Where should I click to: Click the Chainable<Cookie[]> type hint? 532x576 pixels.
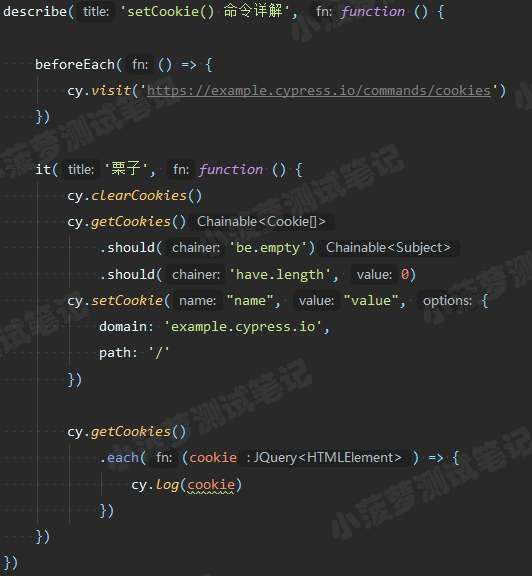[x=261, y=222]
